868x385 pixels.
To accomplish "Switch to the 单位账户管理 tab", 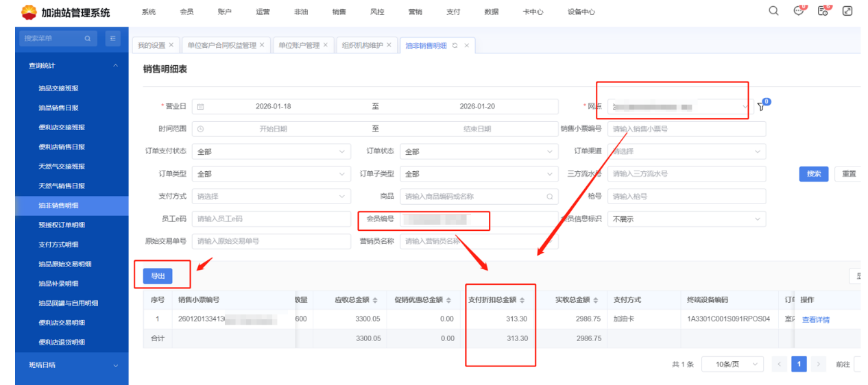I will pyautogui.click(x=298, y=45).
